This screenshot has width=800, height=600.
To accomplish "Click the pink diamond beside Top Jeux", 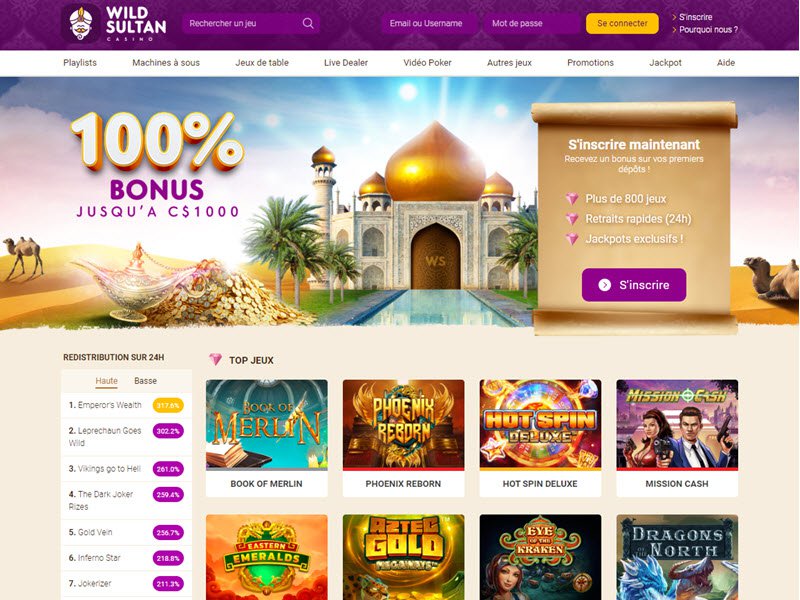I will 215,360.
